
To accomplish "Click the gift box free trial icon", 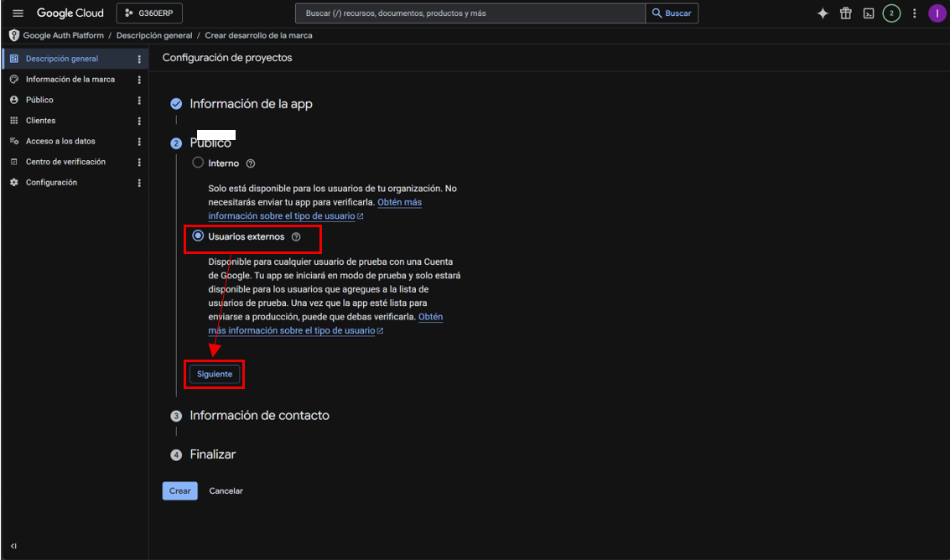I will point(846,13).
